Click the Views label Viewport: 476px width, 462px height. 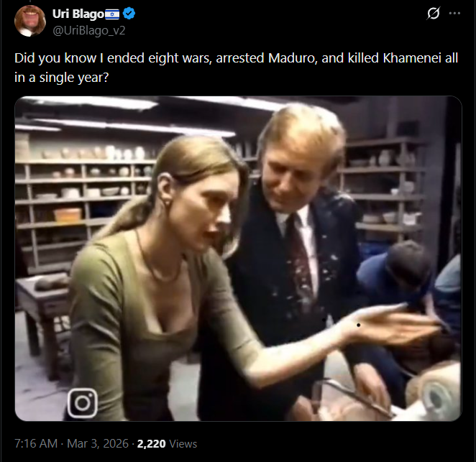tap(183, 444)
